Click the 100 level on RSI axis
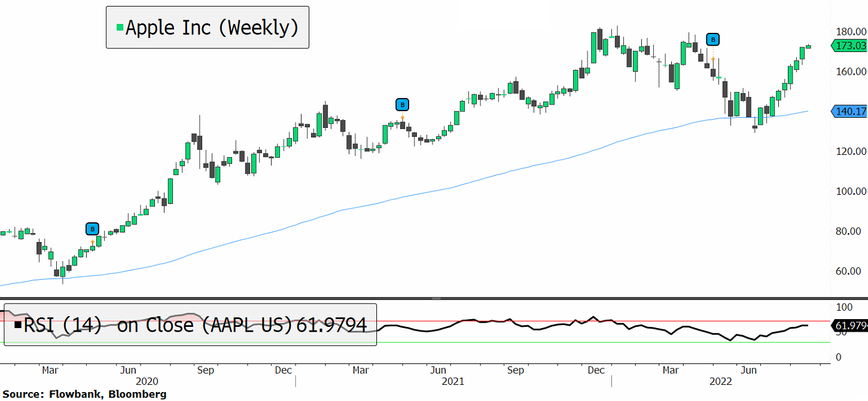The width and height of the screenshot is (868, 401). 842,307
